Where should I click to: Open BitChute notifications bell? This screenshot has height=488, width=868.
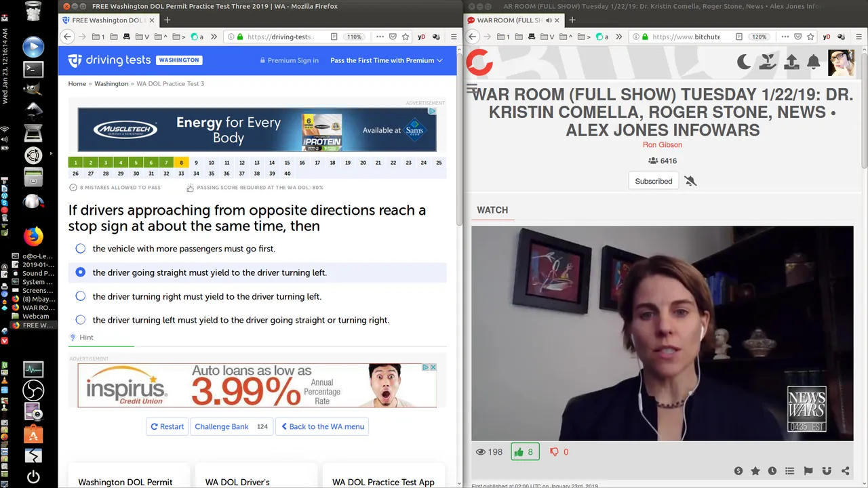[x=814, y=62]
